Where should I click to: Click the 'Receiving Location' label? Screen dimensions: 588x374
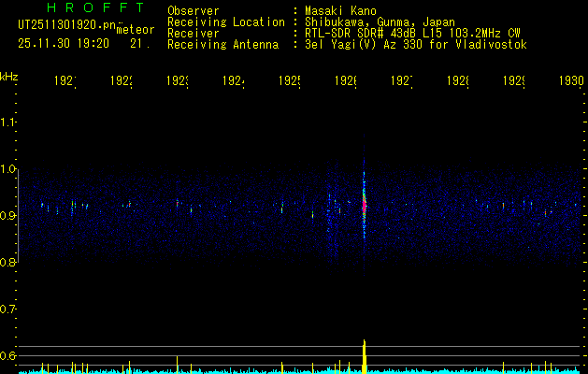[x=226, y=22]
